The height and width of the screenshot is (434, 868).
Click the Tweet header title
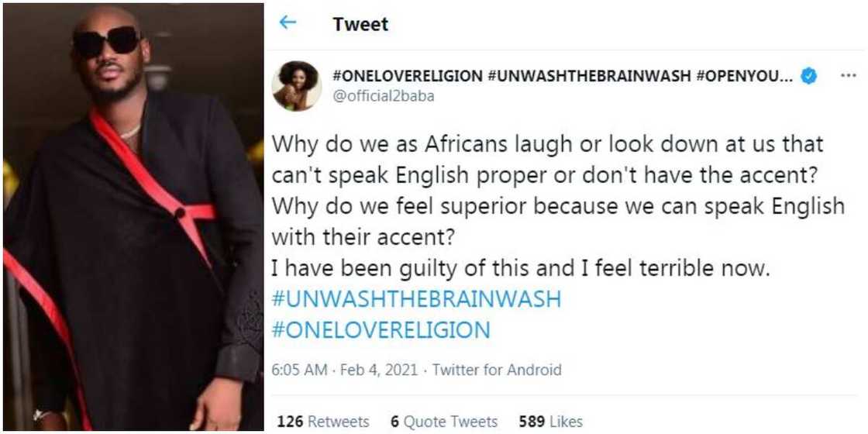click(x=360, y=24)
